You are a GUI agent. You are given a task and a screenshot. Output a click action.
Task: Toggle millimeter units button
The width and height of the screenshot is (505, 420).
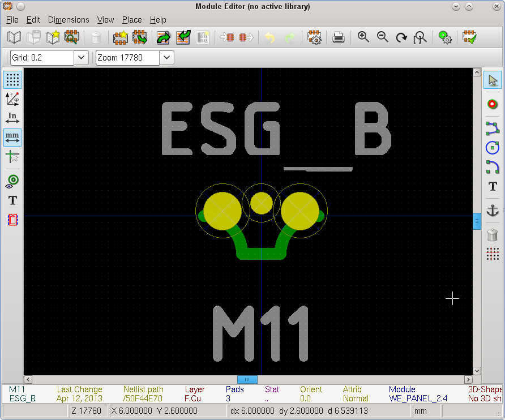(x=12, y=136)
